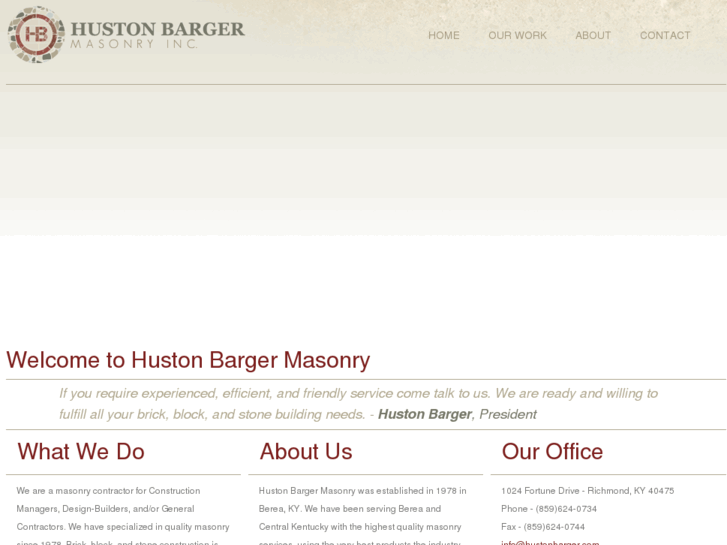727x545 pixels.
Task: Open the ABOUT menu item
Action: 593,35
